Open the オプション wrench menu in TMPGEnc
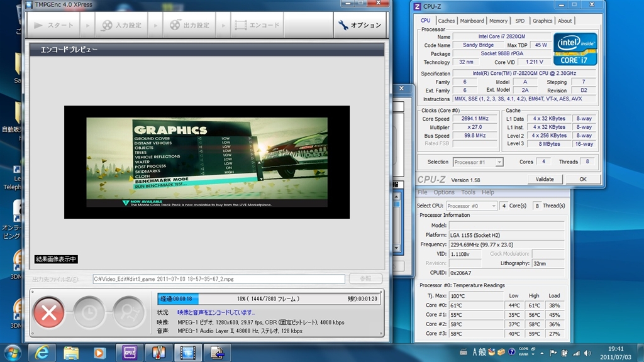The width and height of the screenshot is (644, 362). point(360,25)
